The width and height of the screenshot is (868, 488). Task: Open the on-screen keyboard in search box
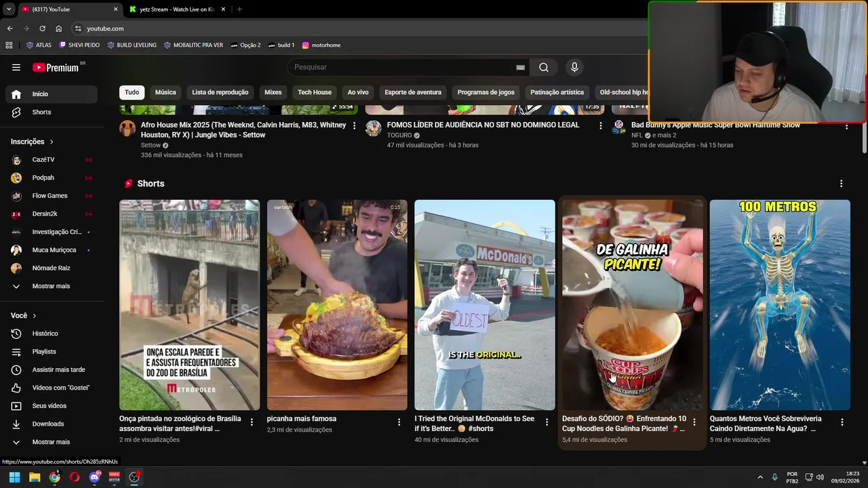point(520,67)
